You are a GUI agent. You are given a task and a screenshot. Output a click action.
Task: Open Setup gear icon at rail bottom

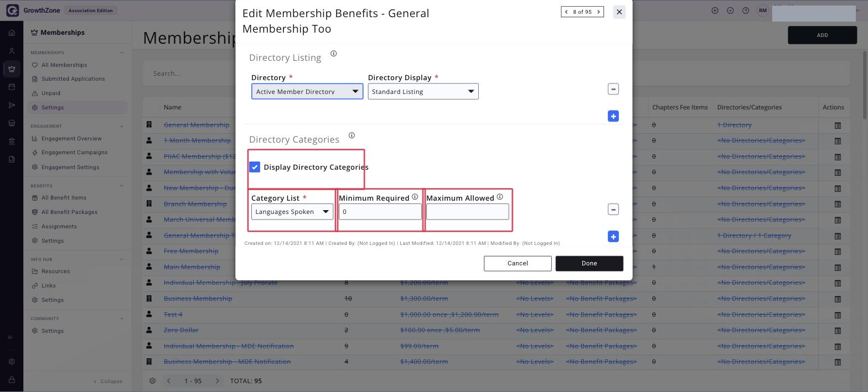point(12,362)
